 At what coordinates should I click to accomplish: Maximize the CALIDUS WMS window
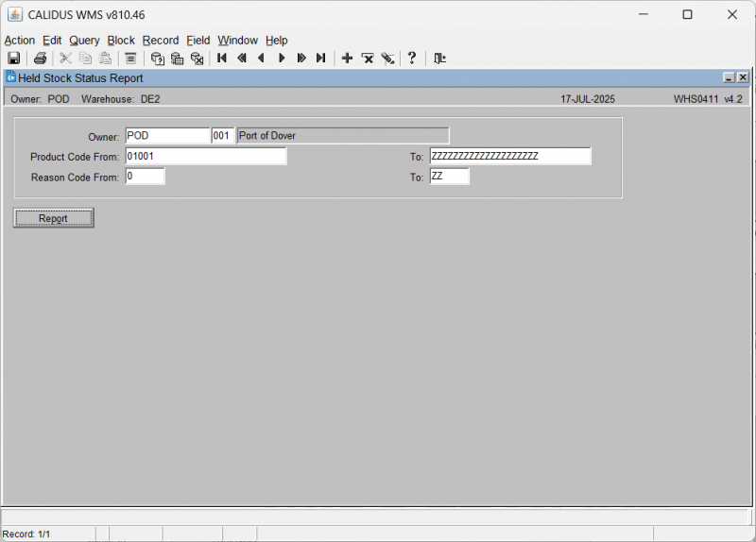pos(688,14)
